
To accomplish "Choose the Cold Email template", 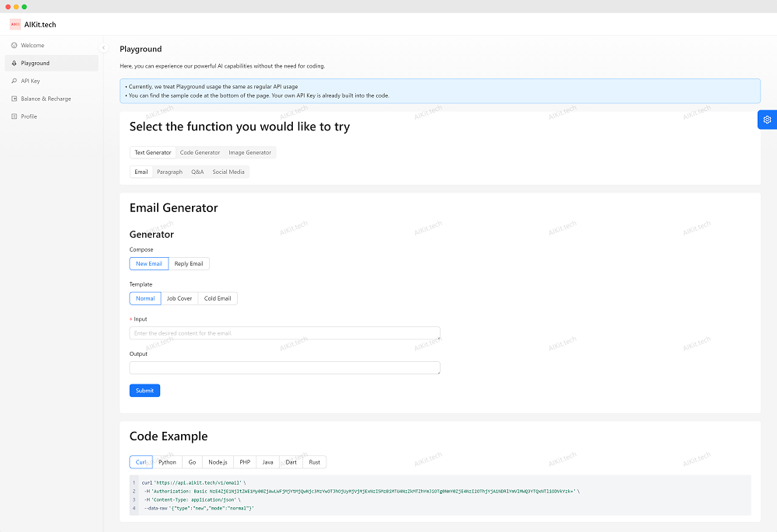I will pos(218,298).
